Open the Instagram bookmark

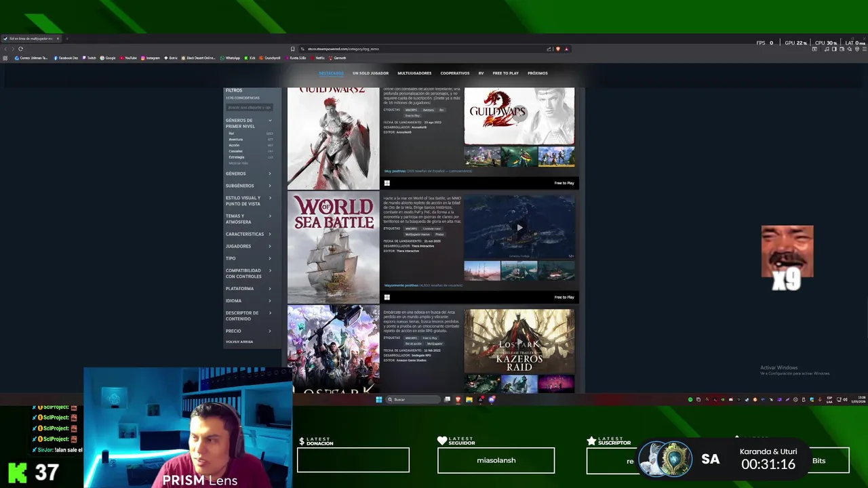tap(151, 58)
